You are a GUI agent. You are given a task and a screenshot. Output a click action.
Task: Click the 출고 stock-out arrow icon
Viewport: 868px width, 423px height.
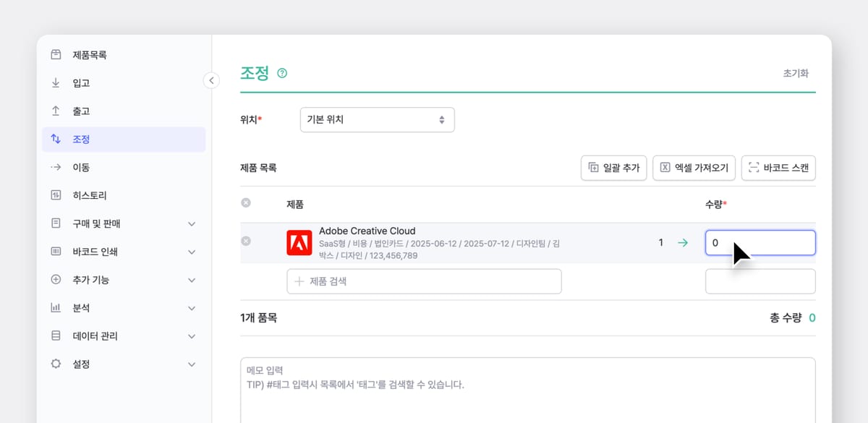tap(56, 111)
